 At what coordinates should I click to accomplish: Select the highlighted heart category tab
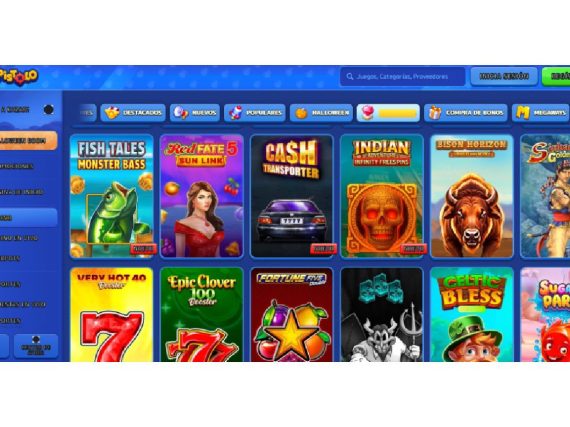click(x=388, y=113)
